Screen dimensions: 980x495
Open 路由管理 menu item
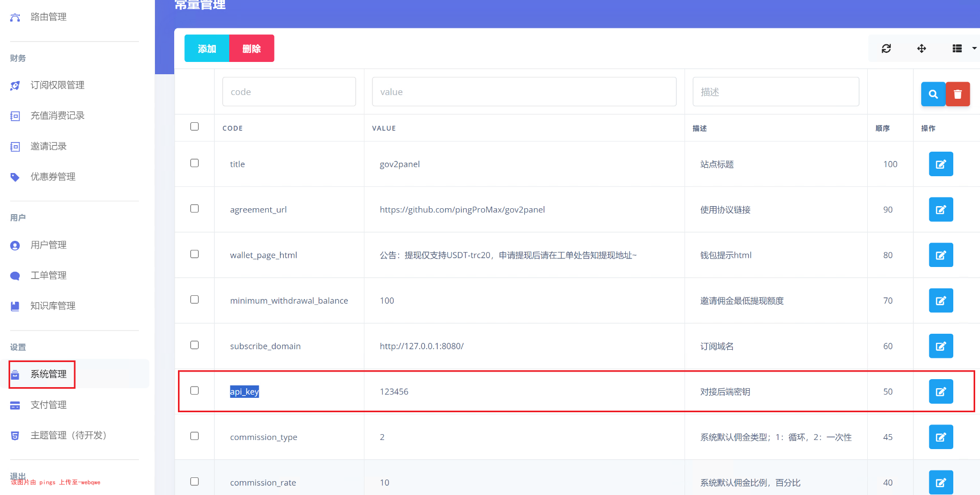[49, 17]
